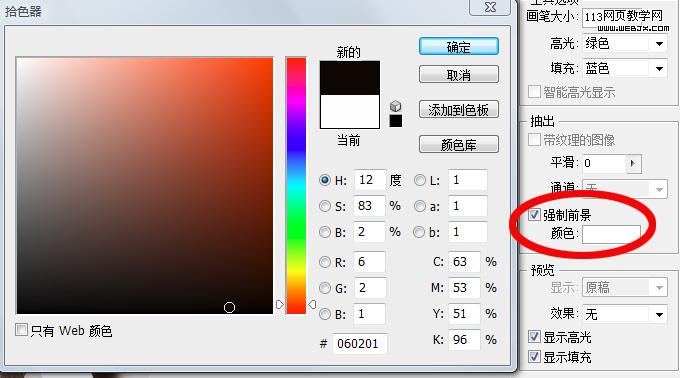This screenshot has height=378, width=680.
Task: Click the 取消 button
Action: pos(458,75)
